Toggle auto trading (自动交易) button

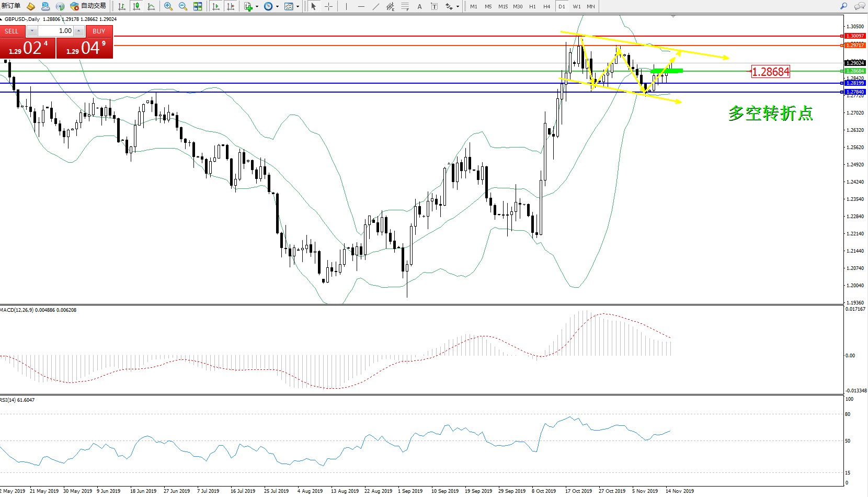tap(88, 6)
